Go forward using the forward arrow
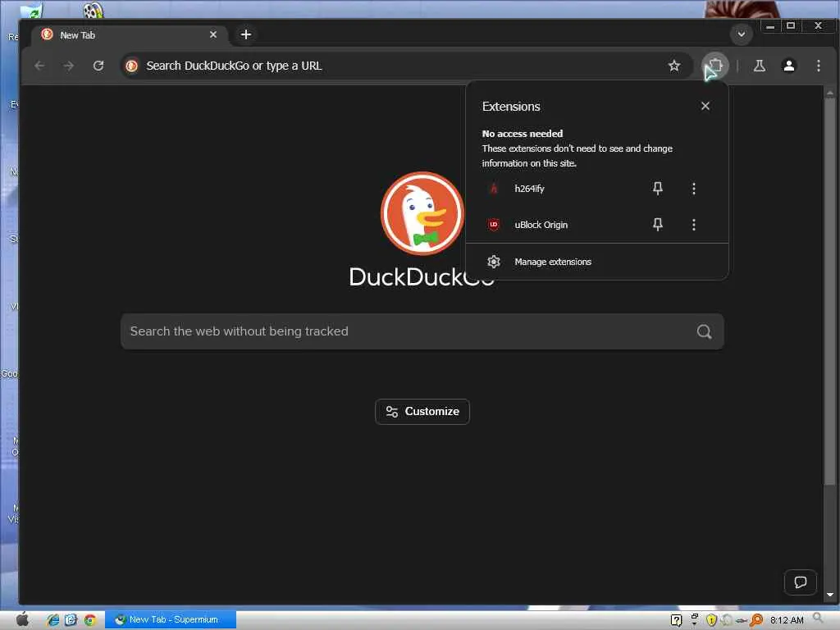This screenshot has width=840, height=630. (69, 66)
